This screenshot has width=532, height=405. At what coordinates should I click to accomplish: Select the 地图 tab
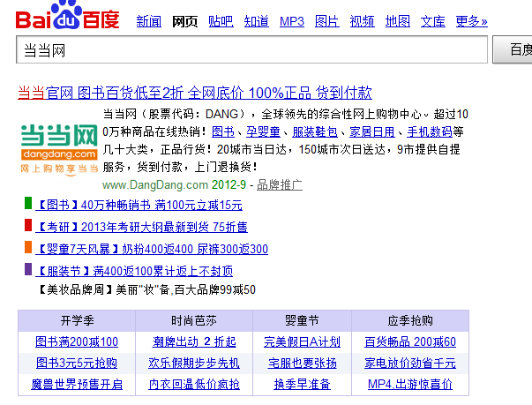point(398,21)
